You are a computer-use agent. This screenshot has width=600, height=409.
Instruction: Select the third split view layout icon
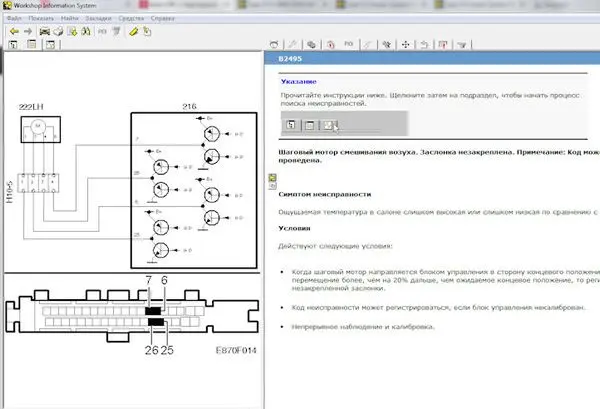(x=51, y=45)
